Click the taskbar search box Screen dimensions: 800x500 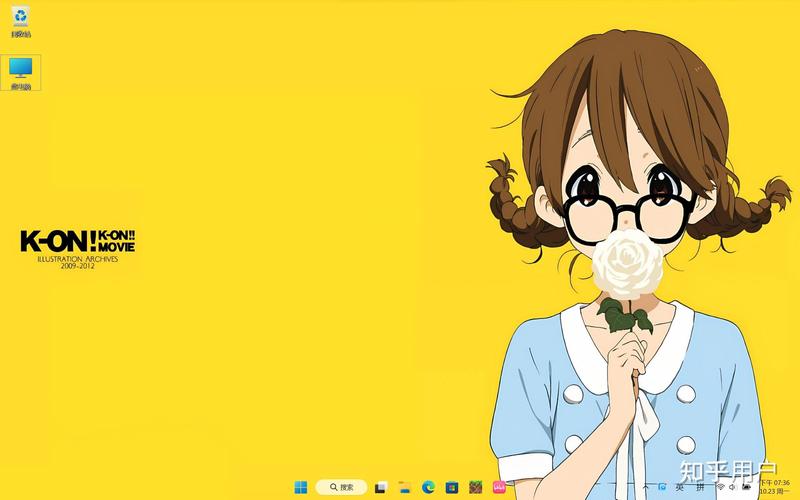tap(341, 487)
